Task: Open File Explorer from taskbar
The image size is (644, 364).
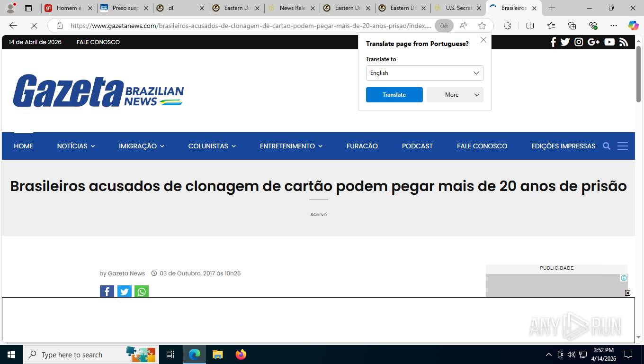Action: pyautogui.click(x=217, y=355)
